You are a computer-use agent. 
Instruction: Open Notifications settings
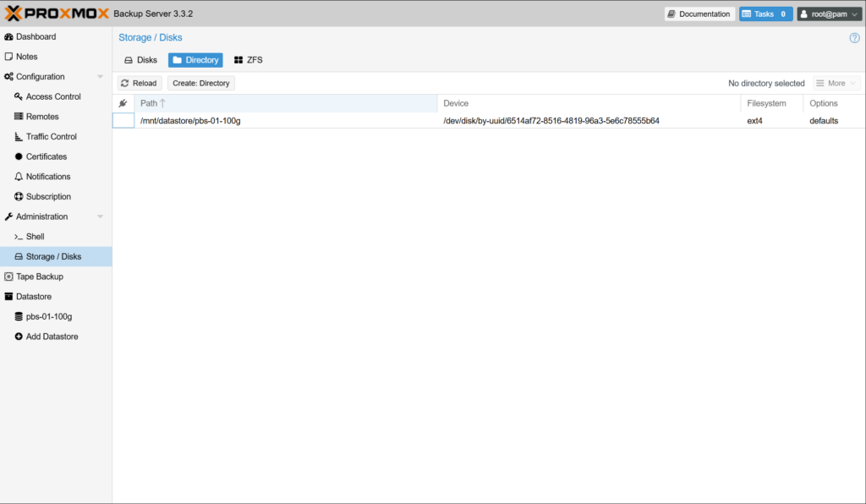coord(47,177)
